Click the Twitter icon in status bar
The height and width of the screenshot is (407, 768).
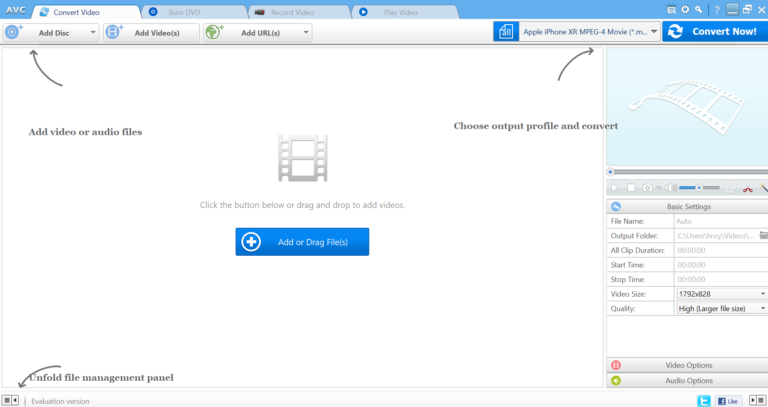click(x=703, y=400)
